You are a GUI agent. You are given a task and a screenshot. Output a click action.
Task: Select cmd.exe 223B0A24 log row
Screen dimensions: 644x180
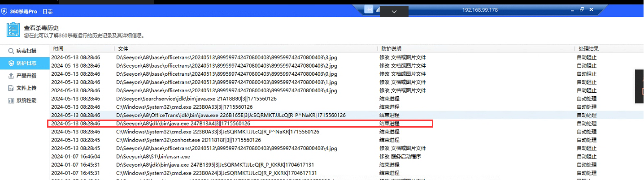coord(347,173)
